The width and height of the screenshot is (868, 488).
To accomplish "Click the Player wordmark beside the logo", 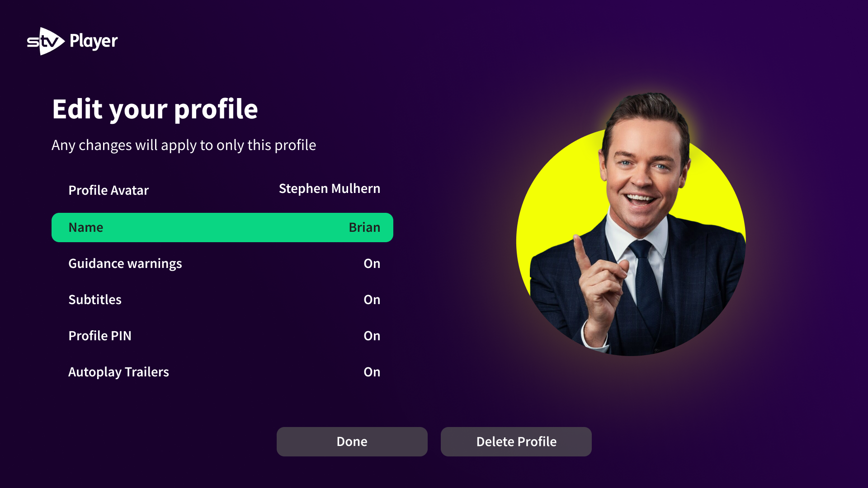I will 94,42.
